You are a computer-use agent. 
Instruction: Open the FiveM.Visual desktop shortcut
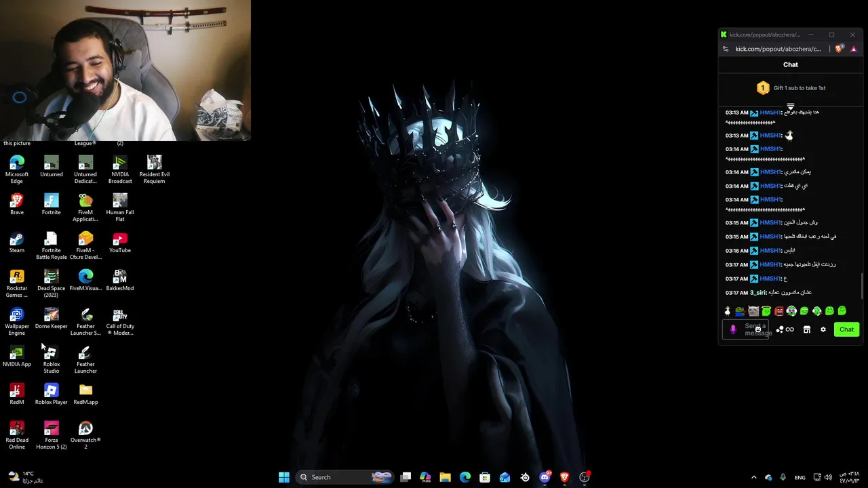point(85,281)
